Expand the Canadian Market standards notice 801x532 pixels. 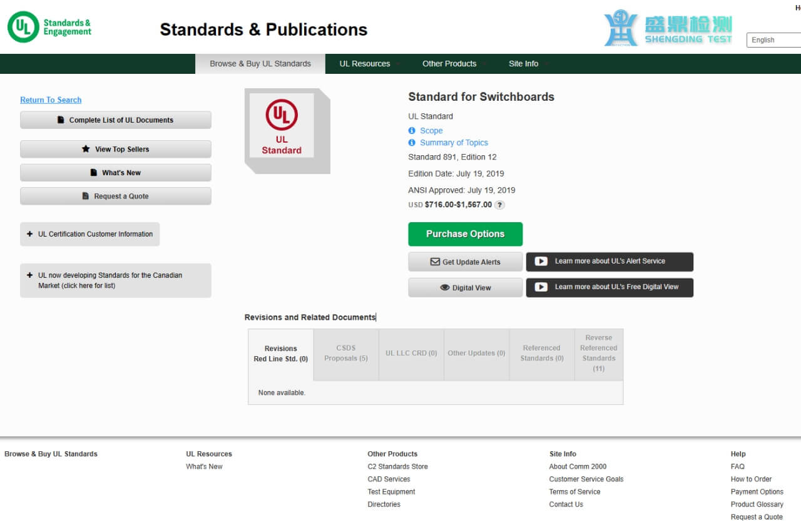click(x=115, y=280)
